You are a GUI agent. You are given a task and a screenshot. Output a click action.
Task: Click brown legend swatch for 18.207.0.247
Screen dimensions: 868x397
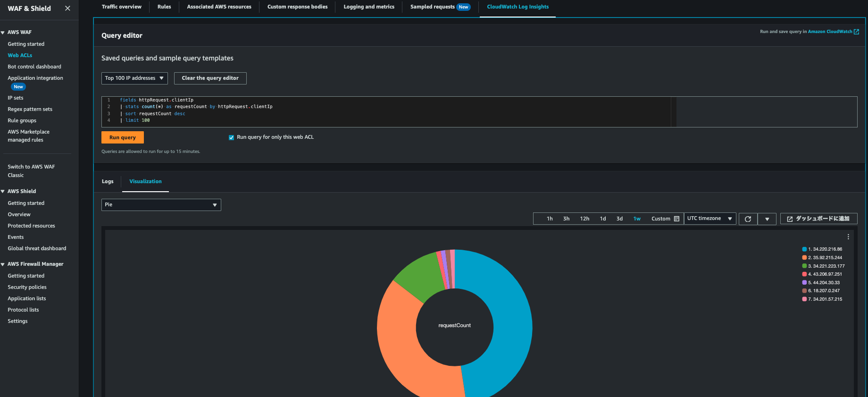804,291
